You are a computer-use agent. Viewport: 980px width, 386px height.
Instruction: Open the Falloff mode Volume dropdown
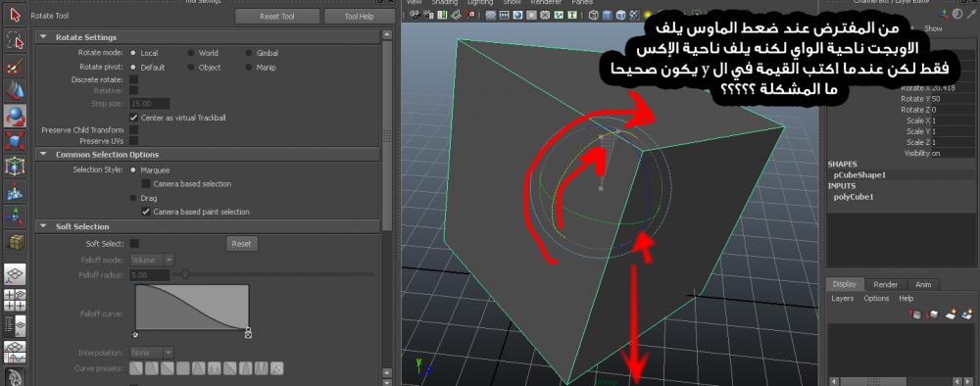[x=152, y=260]
